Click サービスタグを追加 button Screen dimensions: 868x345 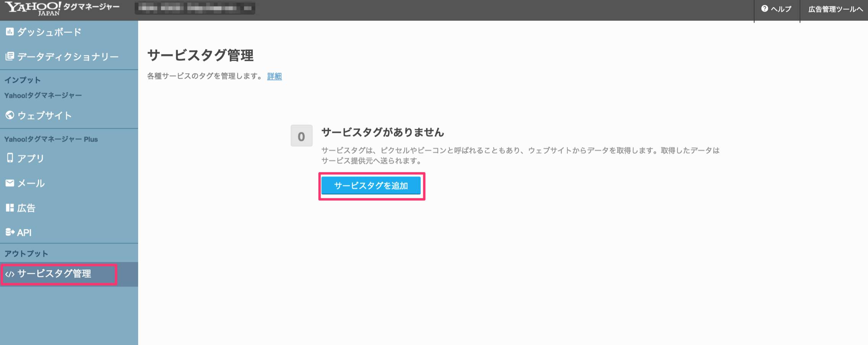(371, 185)
